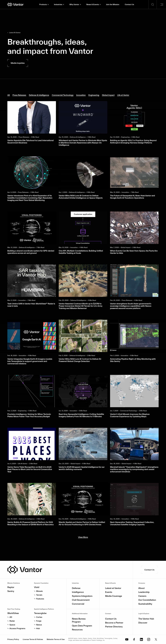This screenshot has width=166, height=644.
Task: Open Windward and Vantor partnership thumbnail
Action: (x=83, y=117)
